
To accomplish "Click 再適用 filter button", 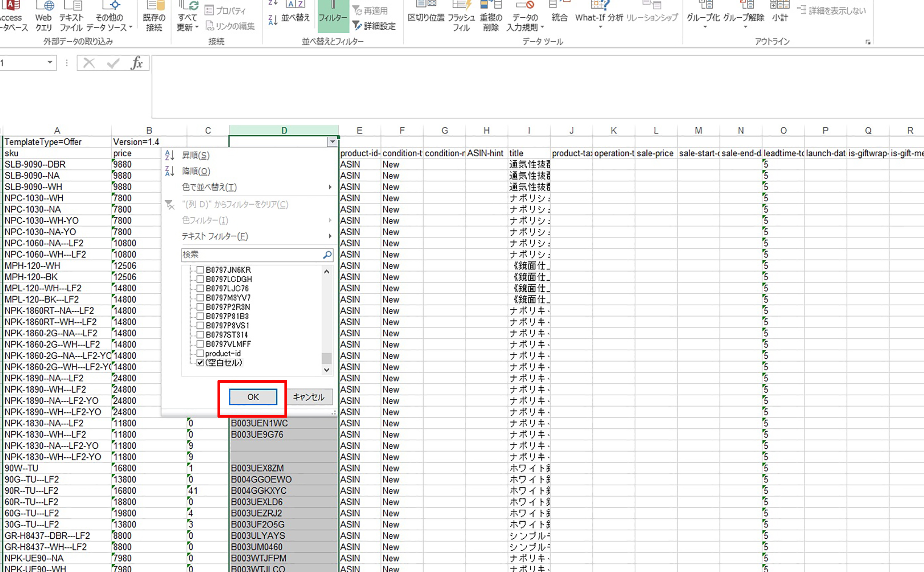I will pyautogui.click(x=370, y=10).
